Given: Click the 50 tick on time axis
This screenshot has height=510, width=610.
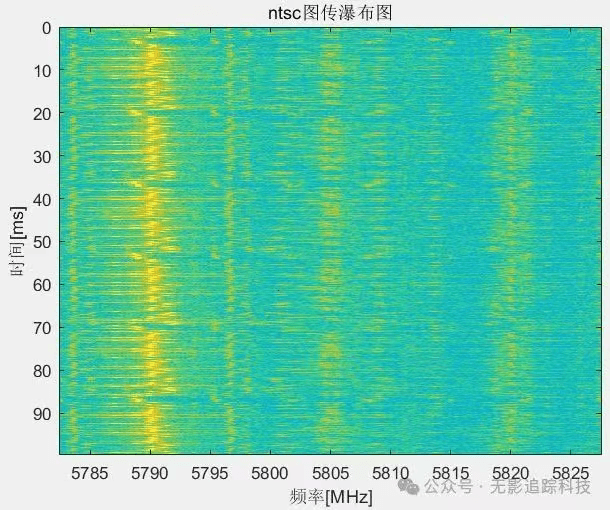Looking at the screenshot, I should (x=43, y=242).
